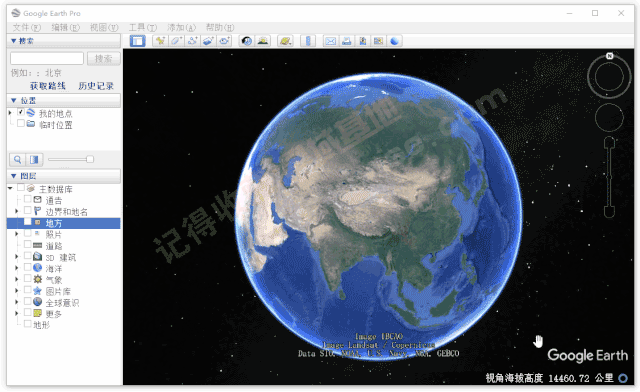Click the Print icon in toolbar

tap(347, 41)
